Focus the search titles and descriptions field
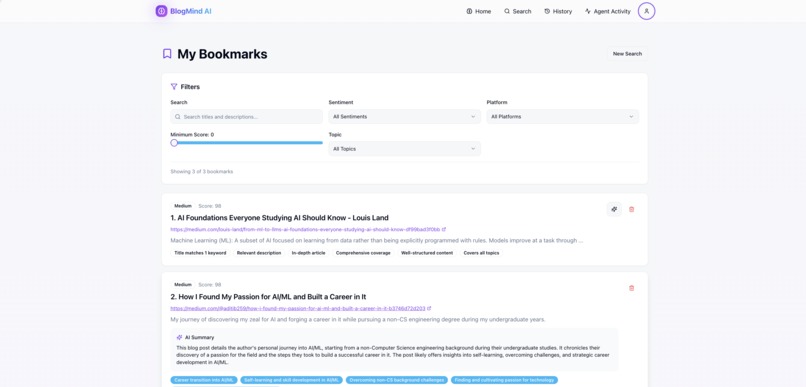Viewport: 806px width, 387px height. [247, 117]
